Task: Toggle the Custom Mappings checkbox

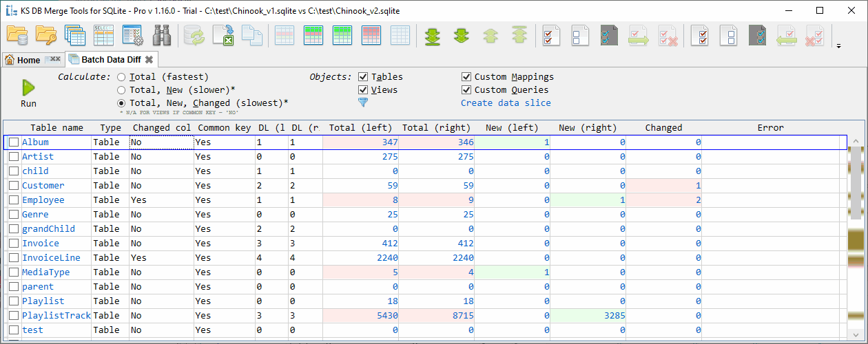Action: click(466, 77)
